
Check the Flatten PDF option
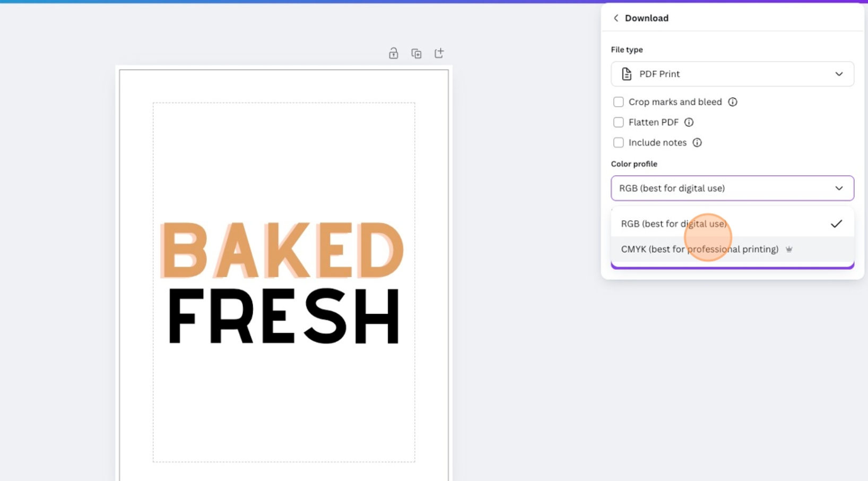618,122
